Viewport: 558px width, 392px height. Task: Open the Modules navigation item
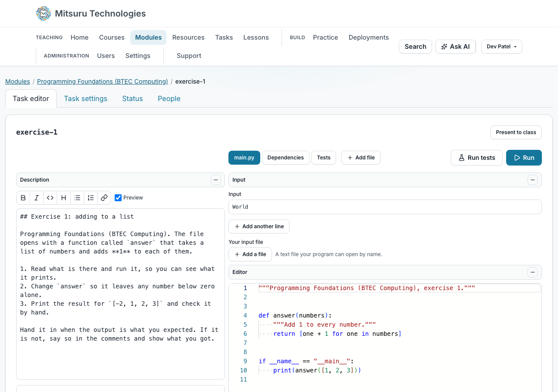click(148, 37)
